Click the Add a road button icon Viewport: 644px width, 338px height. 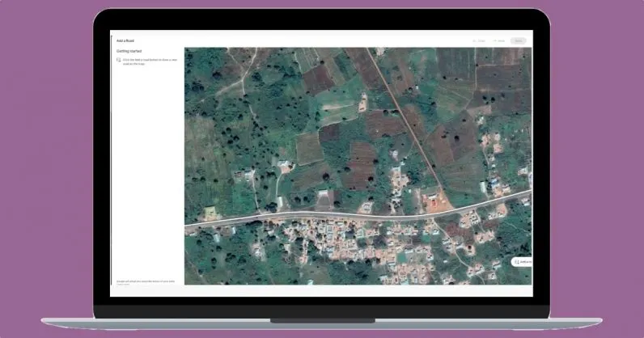pyautogui.click(x=517, y=262)
